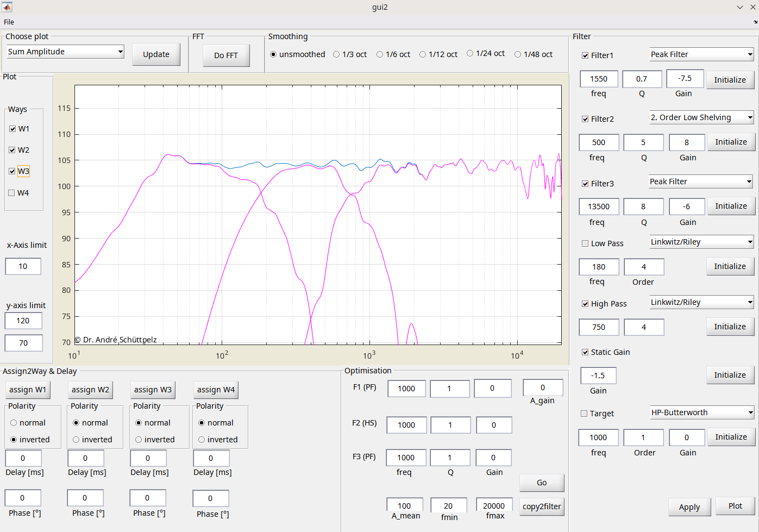Click the fmax field 20000
Viewport: 759px width, 532px height.
pyautogui.click(x=494, y=505)
